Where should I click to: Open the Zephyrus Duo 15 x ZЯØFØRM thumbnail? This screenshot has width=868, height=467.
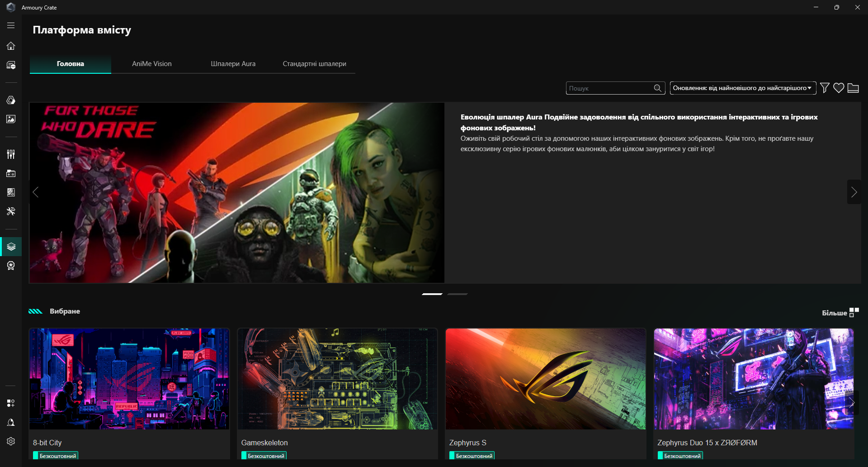[754, 379]
